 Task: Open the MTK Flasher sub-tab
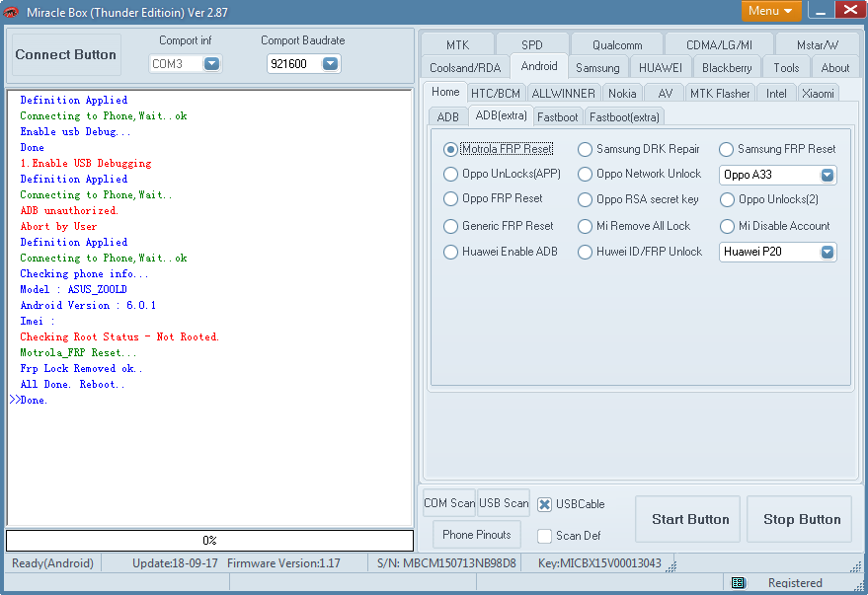pos(720,94)
